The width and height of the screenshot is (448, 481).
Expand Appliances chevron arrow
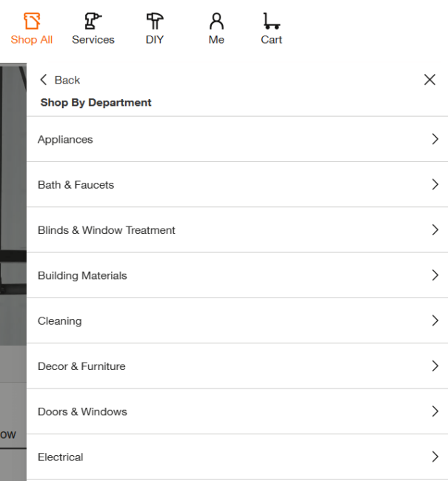coord(435,139)
